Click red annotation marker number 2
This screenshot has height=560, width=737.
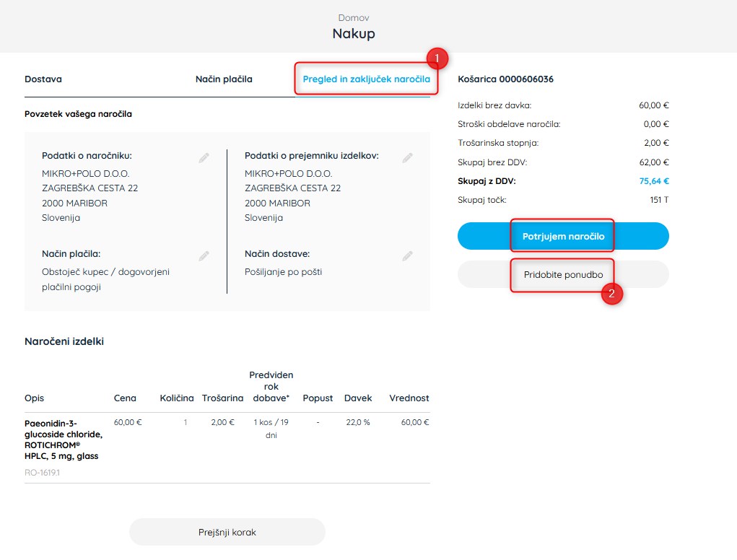point(611,294)
